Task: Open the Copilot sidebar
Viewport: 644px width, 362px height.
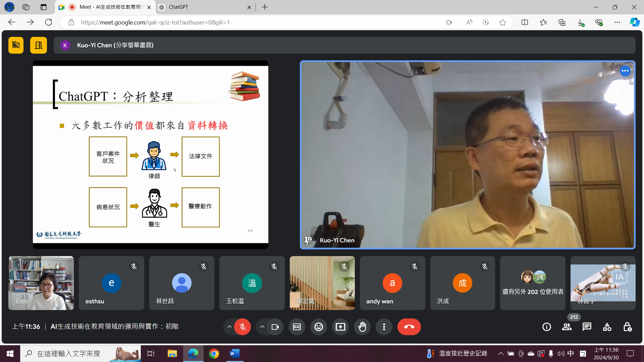Action: tap(635, 22)
